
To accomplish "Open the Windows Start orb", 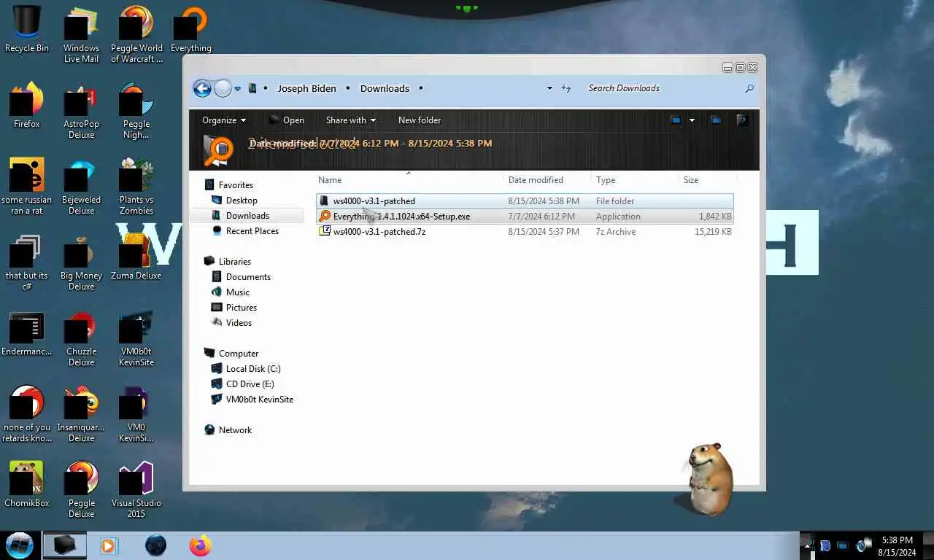I will [20, 545].
